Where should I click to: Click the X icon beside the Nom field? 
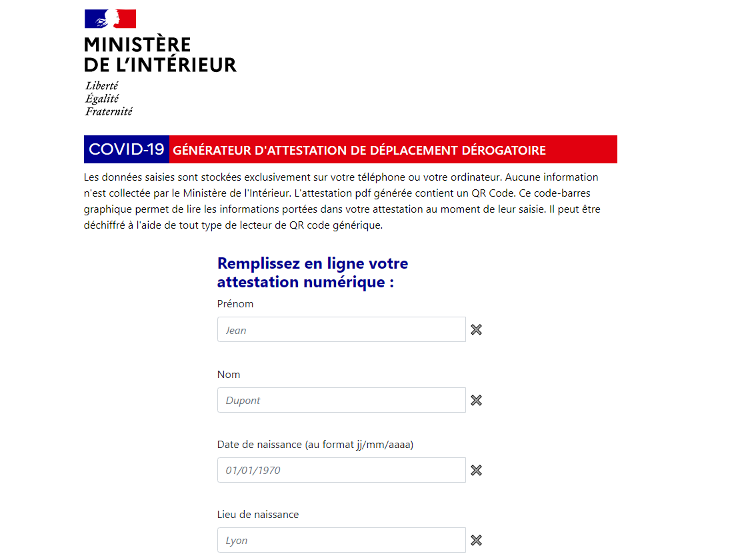click(x=476, y=400)
